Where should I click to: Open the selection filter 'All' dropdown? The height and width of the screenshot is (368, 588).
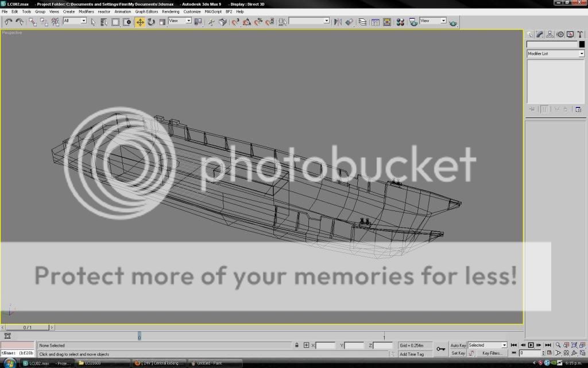click(x=75, y=21)
